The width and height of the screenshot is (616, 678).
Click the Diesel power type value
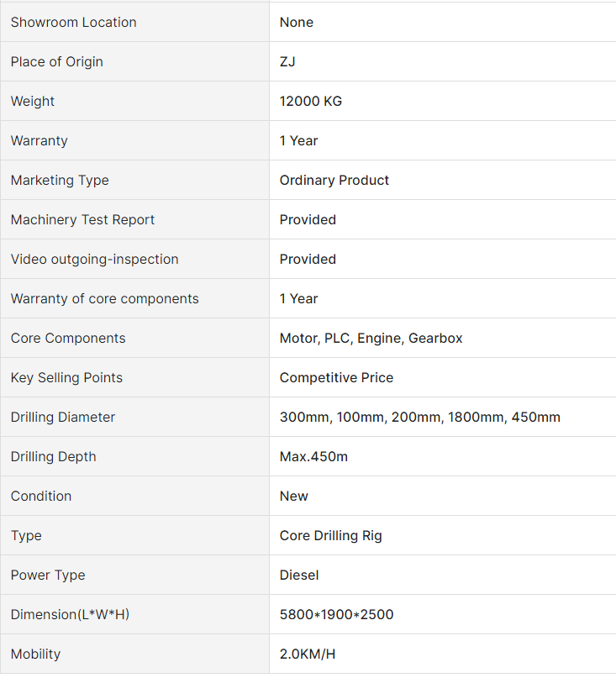(x=299, y=576)
